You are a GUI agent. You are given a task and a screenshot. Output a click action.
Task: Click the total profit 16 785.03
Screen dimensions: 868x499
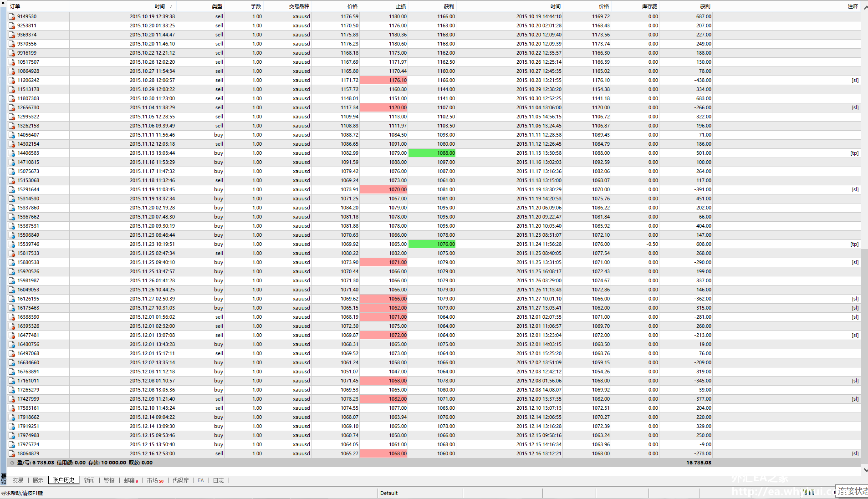point(699,463)
